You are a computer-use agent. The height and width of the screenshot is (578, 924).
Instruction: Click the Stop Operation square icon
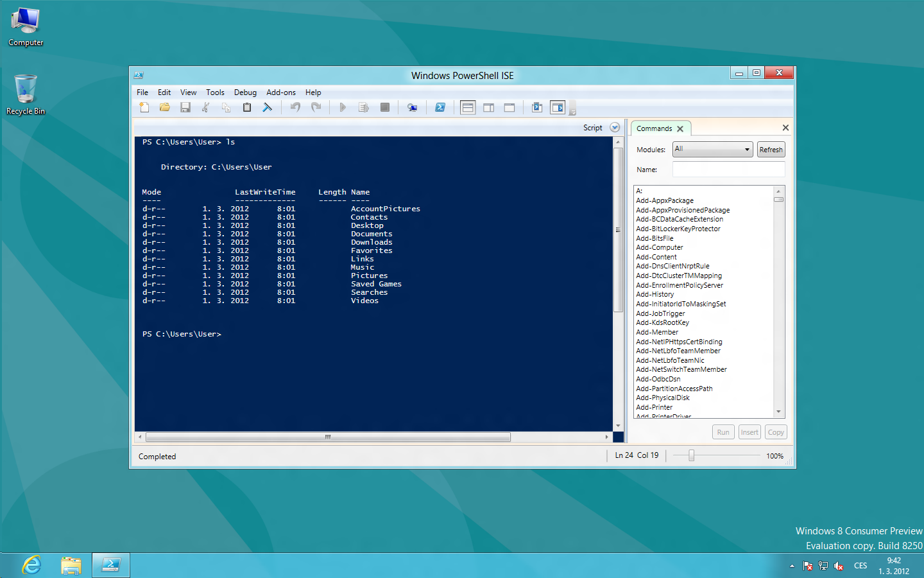(385, 107)
